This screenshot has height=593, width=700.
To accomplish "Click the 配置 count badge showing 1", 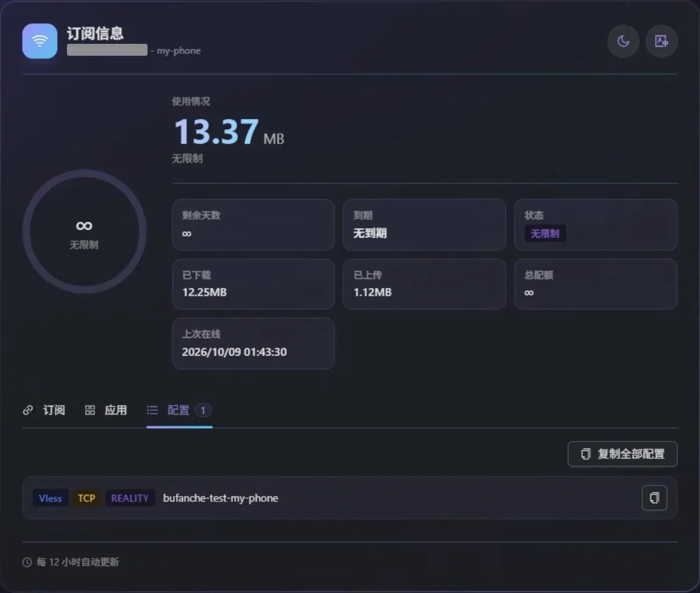I will (x=203, y=410).
